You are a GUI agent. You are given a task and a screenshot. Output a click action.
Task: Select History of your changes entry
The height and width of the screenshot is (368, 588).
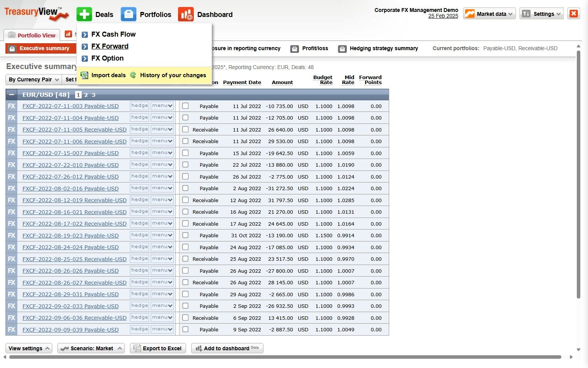click(x=173, y=75)
